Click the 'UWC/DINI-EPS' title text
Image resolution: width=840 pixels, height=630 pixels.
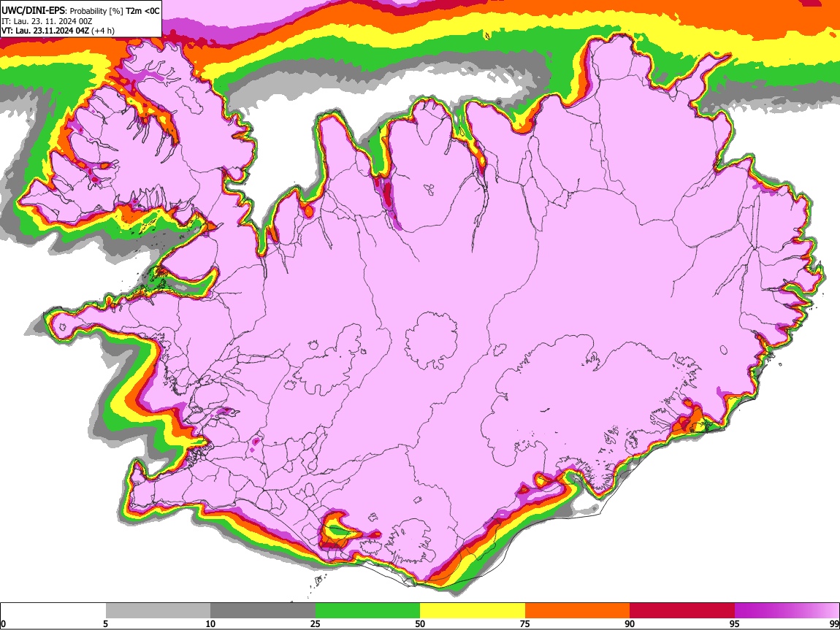click(33, 11)
